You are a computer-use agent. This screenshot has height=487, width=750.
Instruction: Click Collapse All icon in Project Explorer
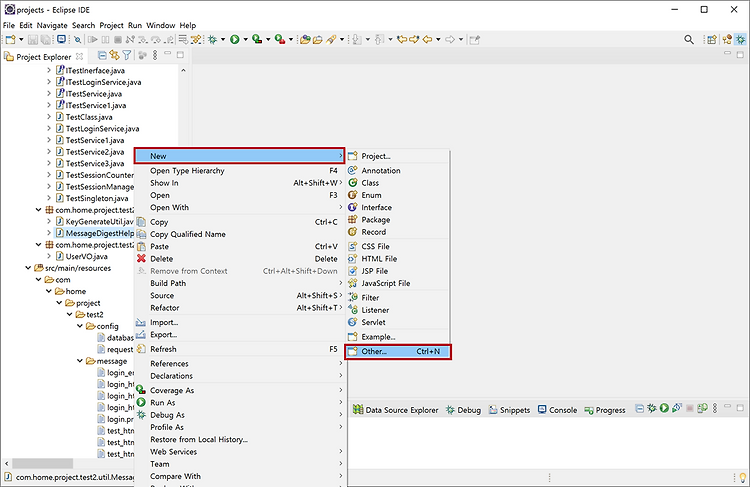102,55
